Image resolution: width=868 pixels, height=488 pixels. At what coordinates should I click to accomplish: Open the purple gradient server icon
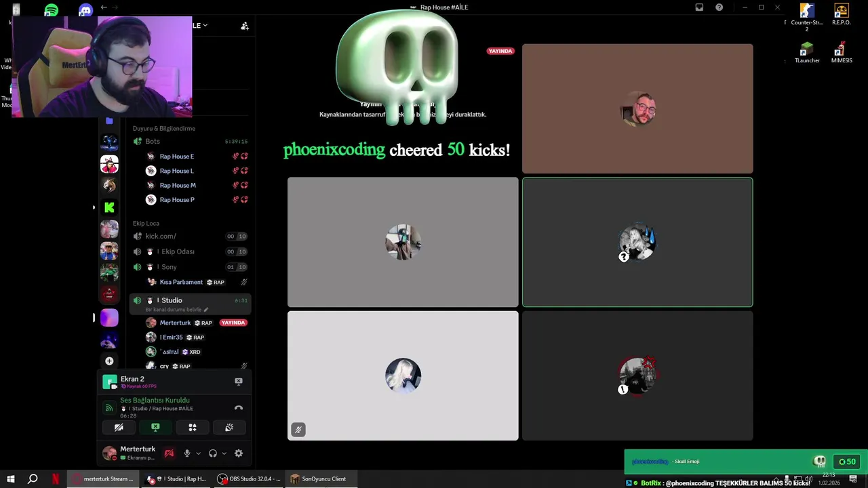(x=109, y=317)
